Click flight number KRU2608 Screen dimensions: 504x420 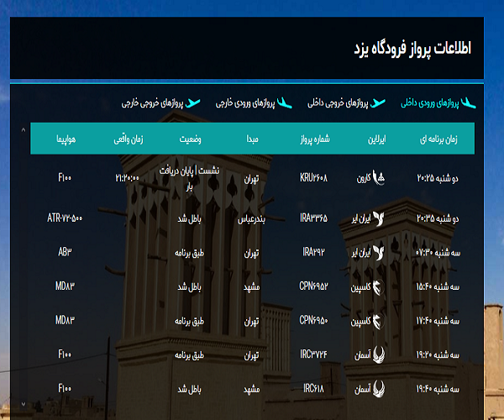tap(313, 177)
